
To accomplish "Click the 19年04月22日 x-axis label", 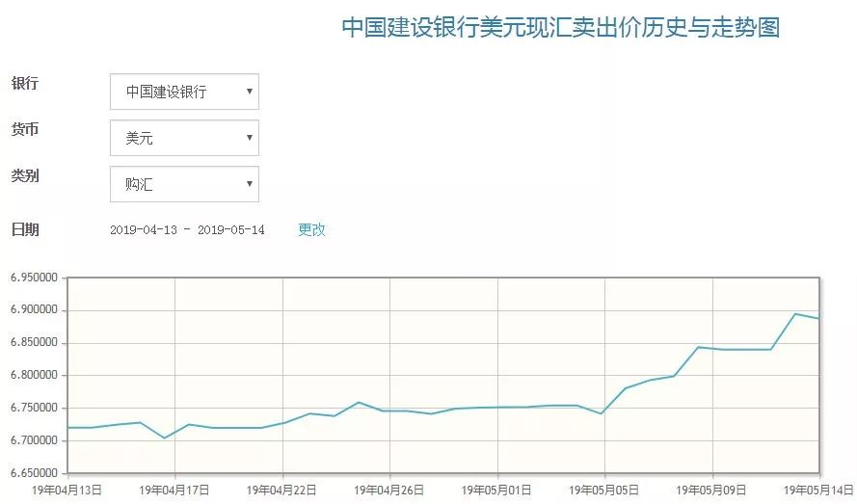I will pyautogui.click(x=281, y=490).
